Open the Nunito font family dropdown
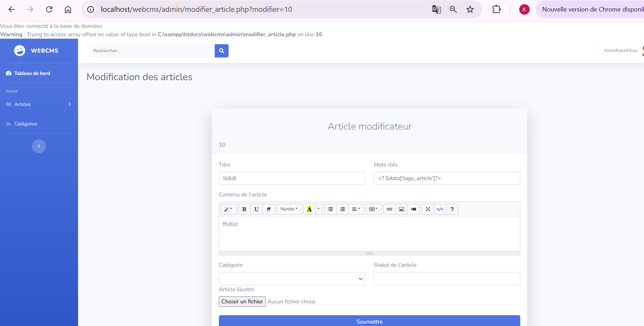 point(289,209)
